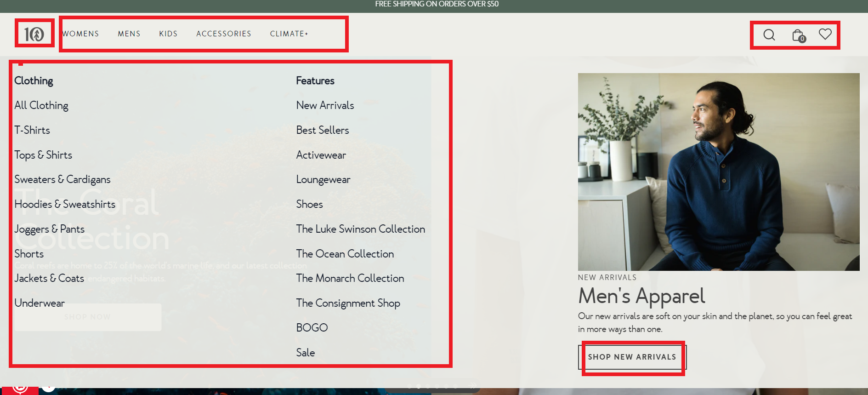Browse Sweaters & Cardigans

[x=62, y=179]
